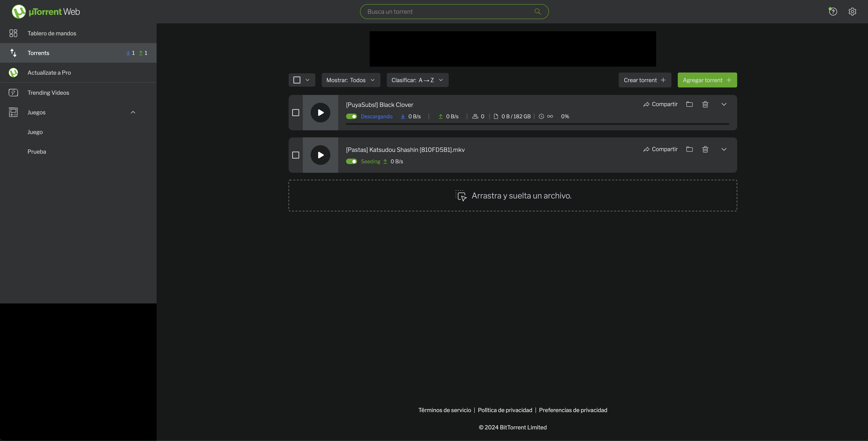Select Juego under Juegos
The width and height of the screenshot is (868, 441).
pyautogui.click(x=35, y=132)
